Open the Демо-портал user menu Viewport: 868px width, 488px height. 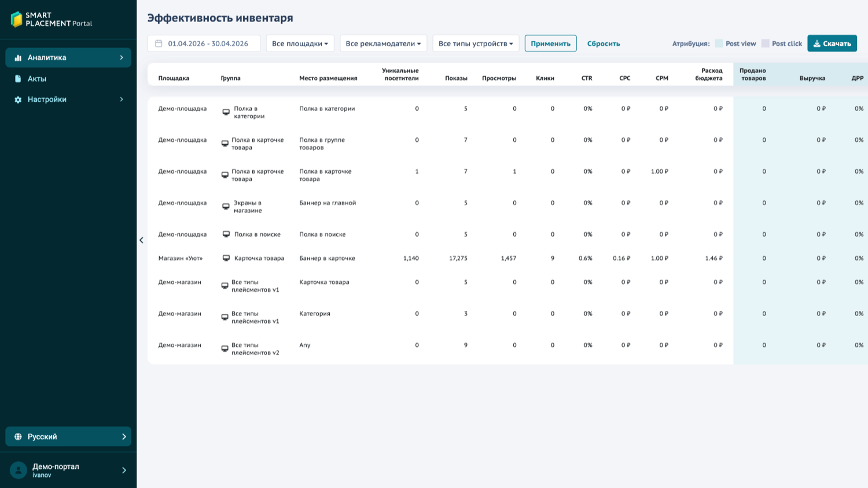[68, 470]
